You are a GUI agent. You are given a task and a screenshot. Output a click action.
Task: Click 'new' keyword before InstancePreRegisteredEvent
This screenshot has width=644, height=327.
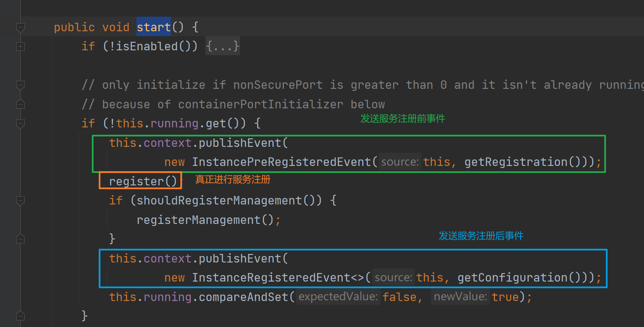[175, 162]
